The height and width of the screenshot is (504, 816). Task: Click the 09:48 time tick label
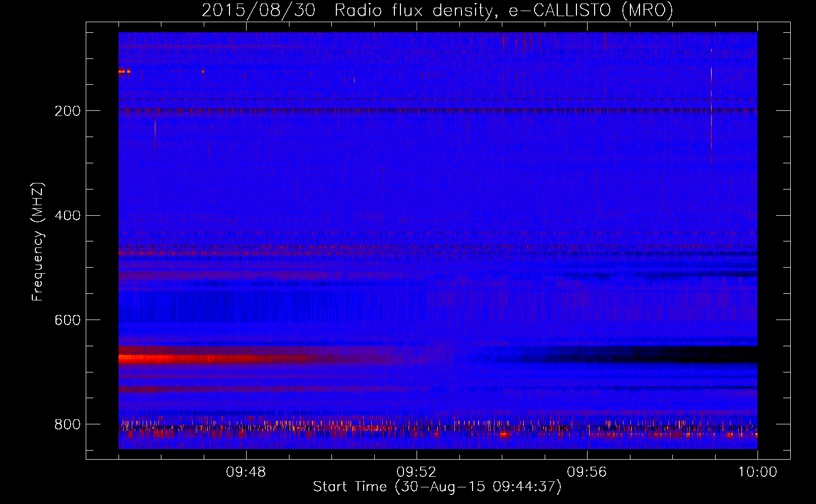246,472
